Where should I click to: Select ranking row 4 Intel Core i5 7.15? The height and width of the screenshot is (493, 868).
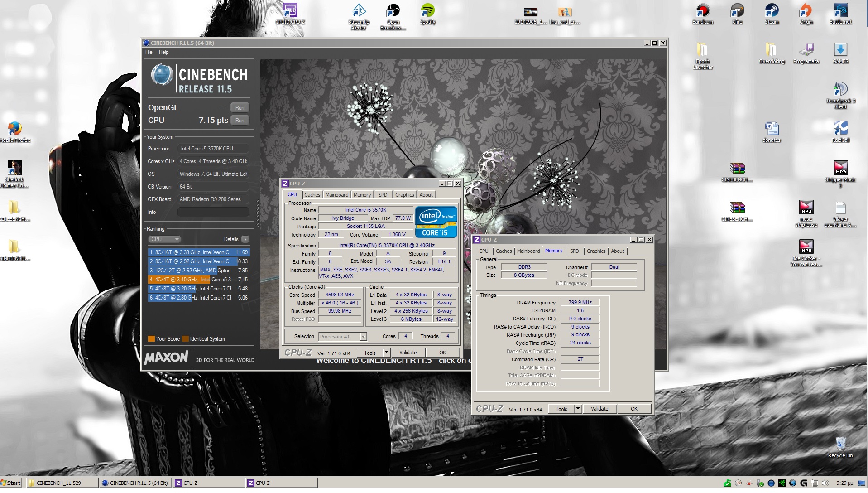pyautogui.click(x=199, y=280)
